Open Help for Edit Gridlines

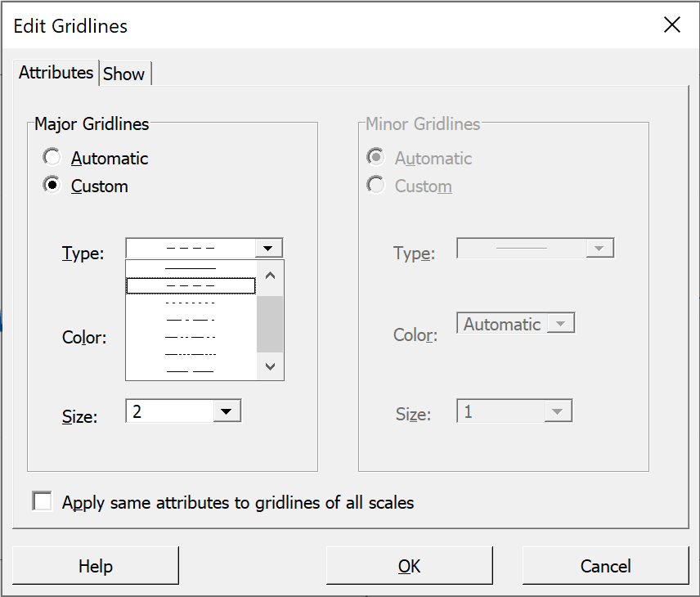click(x=96, y=566)
